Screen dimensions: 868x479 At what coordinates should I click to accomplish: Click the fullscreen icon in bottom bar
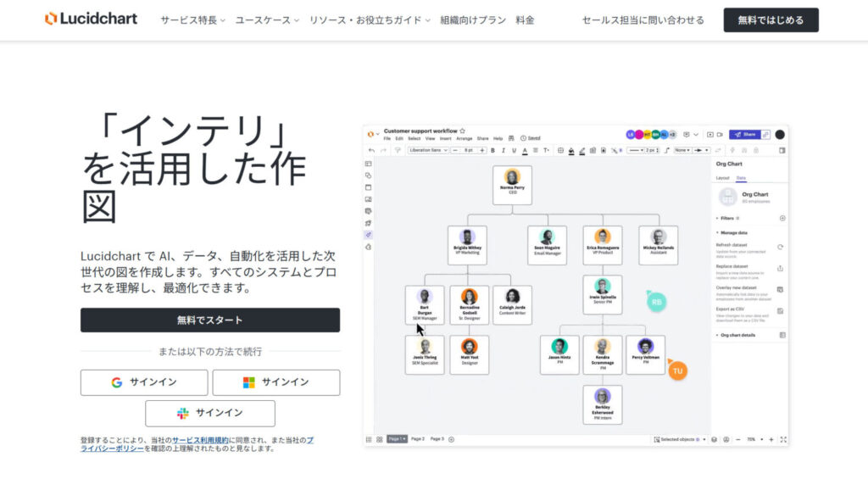point(783,440)
